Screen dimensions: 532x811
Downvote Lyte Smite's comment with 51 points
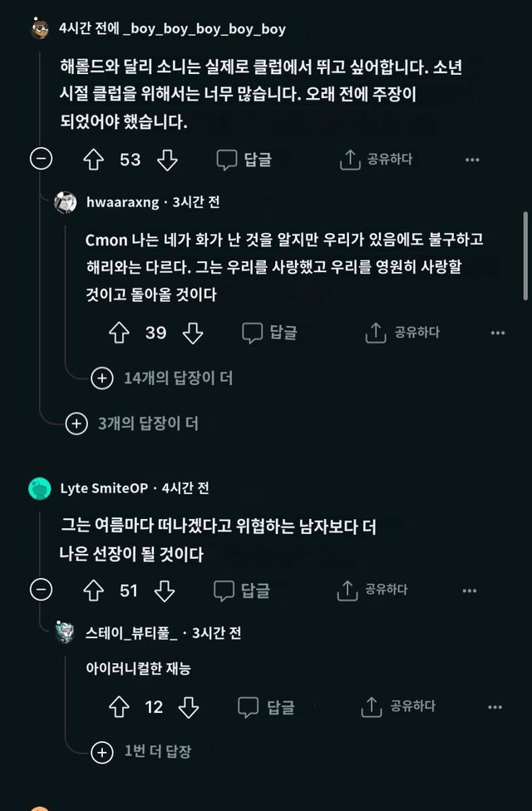click(165, 591)
